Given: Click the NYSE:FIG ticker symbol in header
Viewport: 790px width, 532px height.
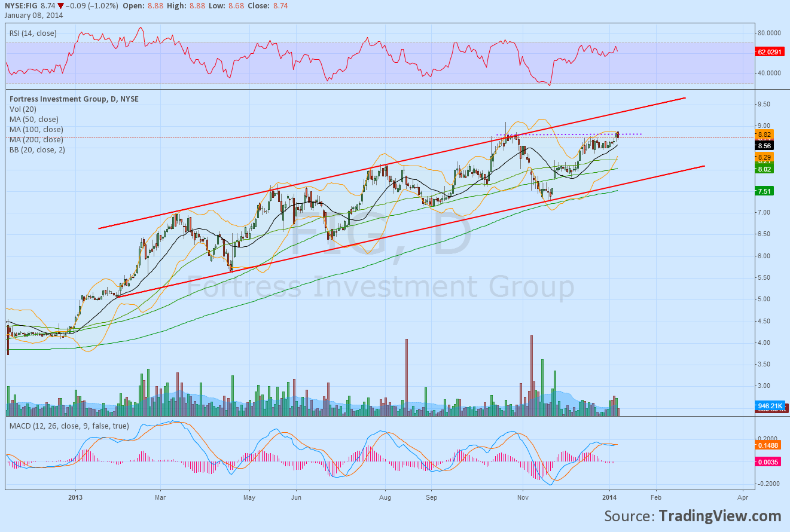Looking at the screenshot, I should point(22,6).
